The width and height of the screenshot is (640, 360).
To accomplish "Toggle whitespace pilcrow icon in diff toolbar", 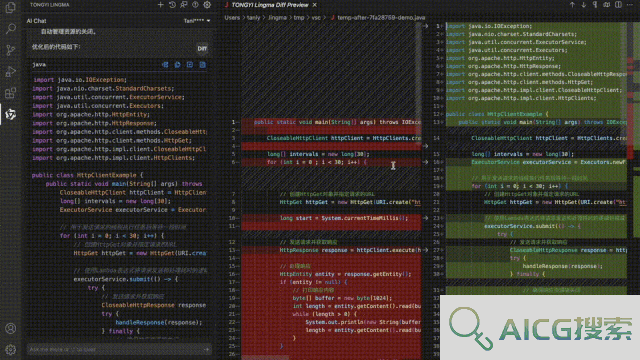I will 595,5.
